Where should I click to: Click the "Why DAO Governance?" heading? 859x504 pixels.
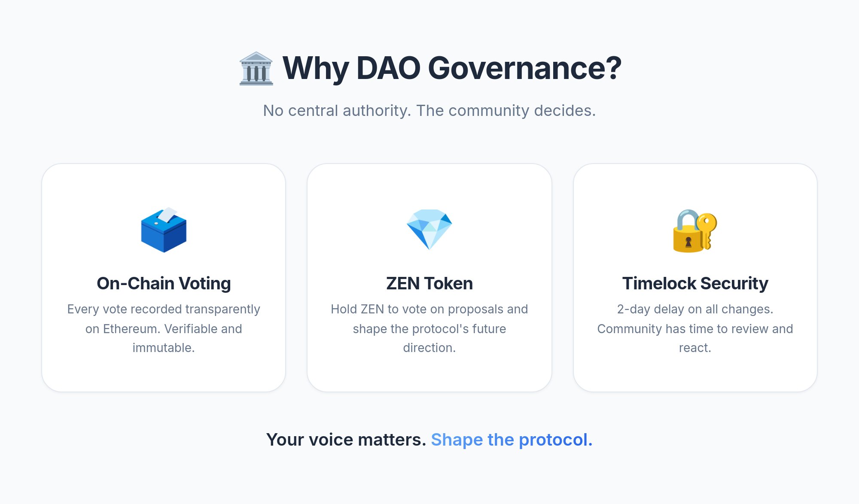click(452, 68)
